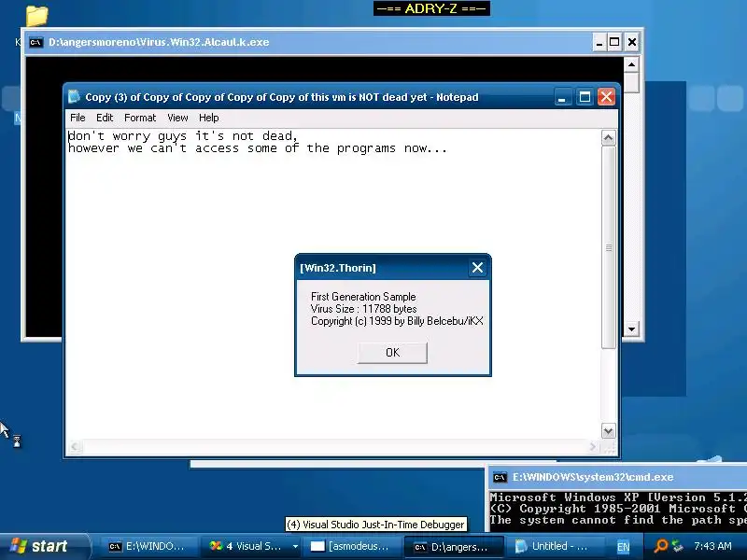Open the Notepad Edit menu

(105, 118)
